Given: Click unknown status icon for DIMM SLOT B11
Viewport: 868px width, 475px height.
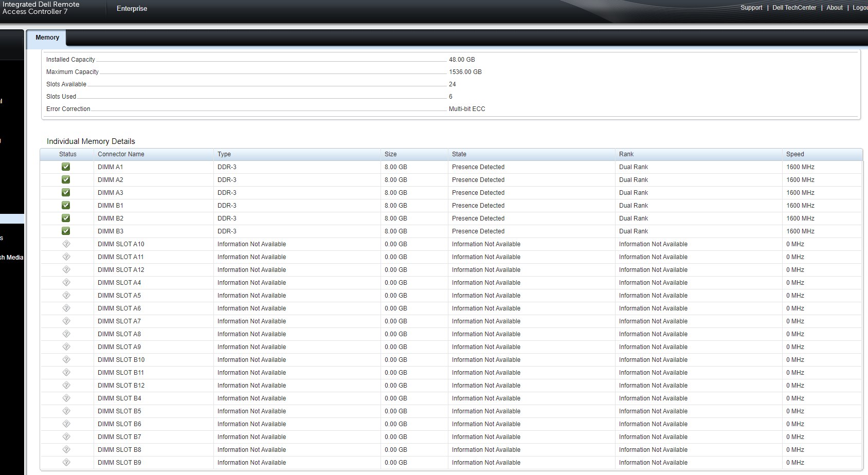Looking at the screenshot, I should [66, 372].
